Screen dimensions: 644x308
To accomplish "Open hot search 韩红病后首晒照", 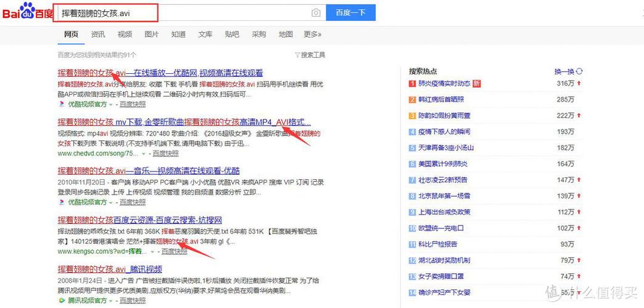I will pyautogui.click(x=441, y=100).
